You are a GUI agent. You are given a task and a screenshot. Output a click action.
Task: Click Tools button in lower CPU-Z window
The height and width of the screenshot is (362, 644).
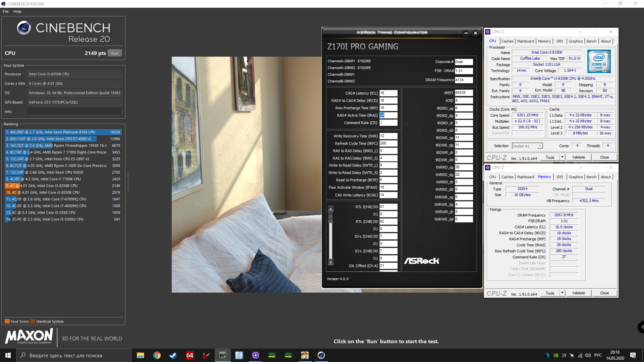tap(550, 293)
